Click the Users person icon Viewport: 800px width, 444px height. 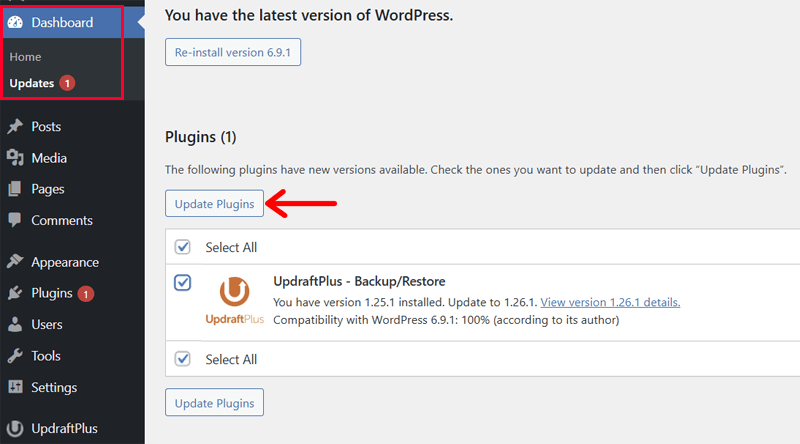point(15,324)
